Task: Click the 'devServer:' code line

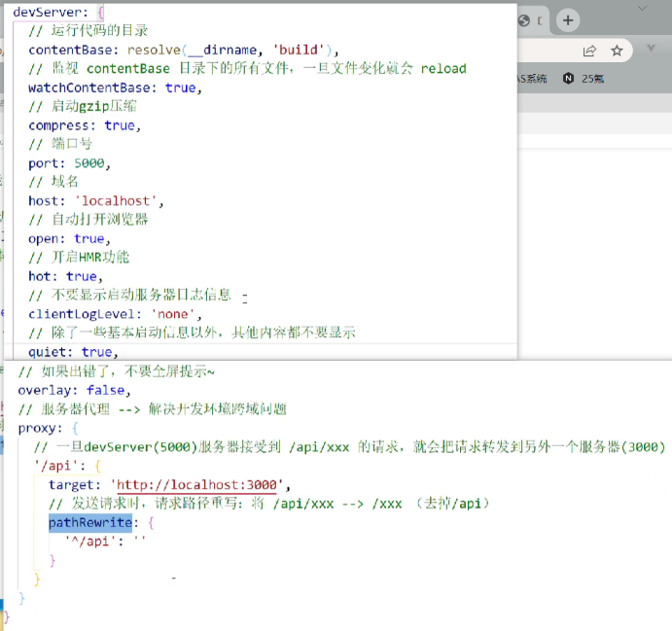Action: [x=58, y=12]
